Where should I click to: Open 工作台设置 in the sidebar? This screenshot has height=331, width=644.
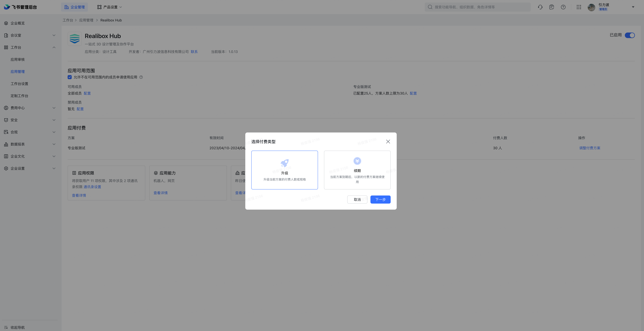(x=19, y=84)
